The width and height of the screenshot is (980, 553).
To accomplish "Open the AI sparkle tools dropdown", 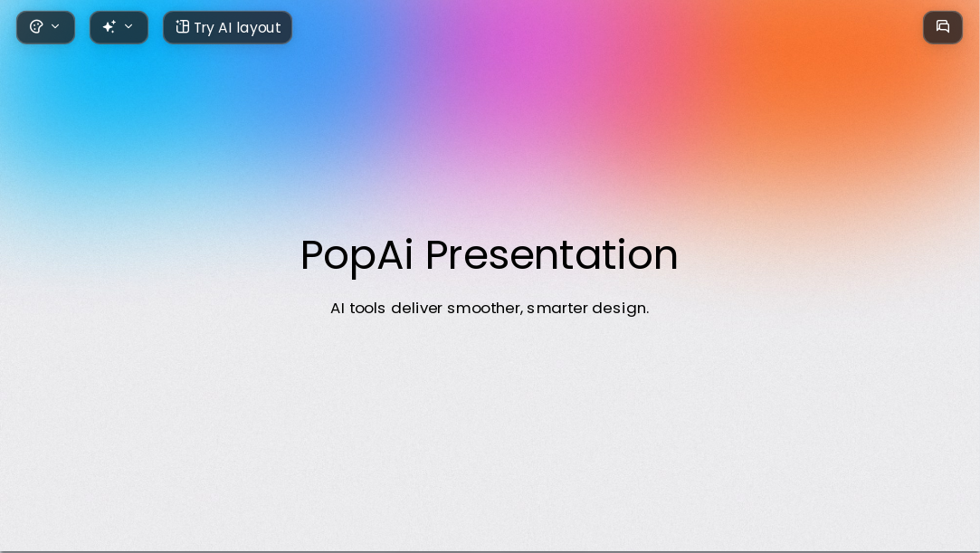I will coord(119,27).
